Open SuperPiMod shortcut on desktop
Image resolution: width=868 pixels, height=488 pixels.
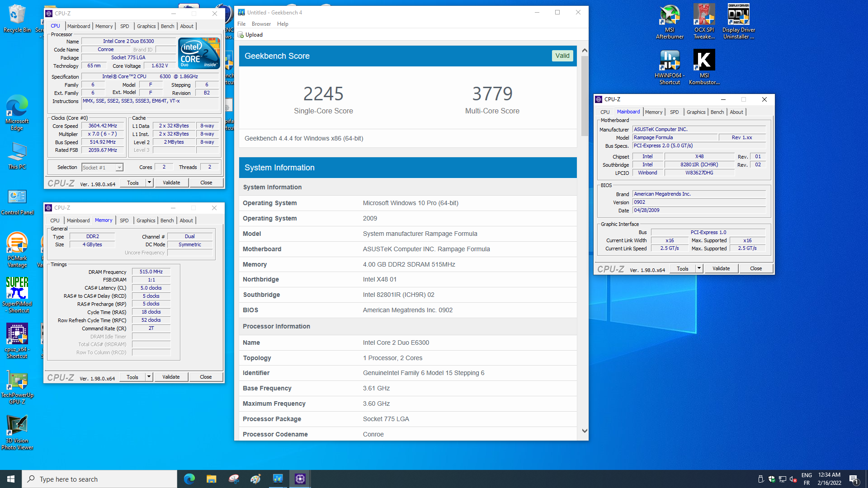(x=17, y=295)
